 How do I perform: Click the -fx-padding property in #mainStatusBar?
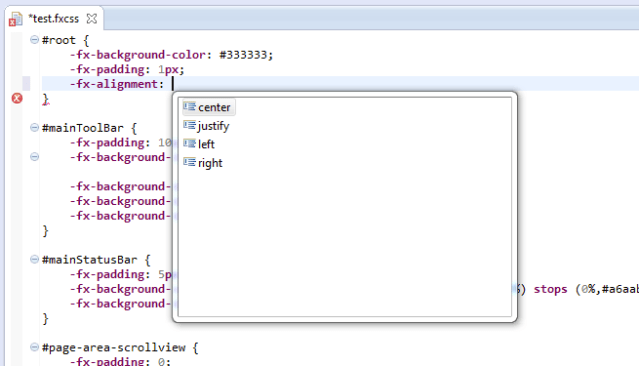click(x=107, y=274)
